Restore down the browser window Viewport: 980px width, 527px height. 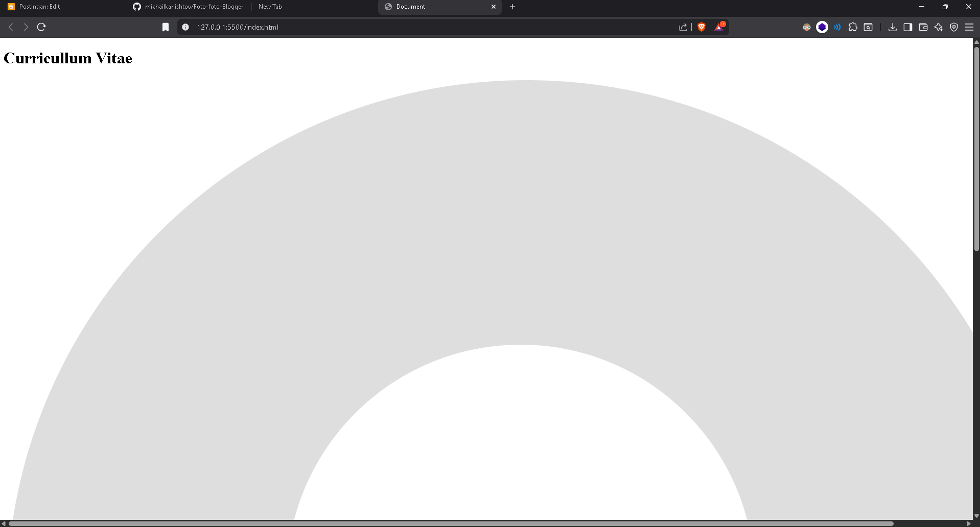pyautogui.click(x=945, y=7)
